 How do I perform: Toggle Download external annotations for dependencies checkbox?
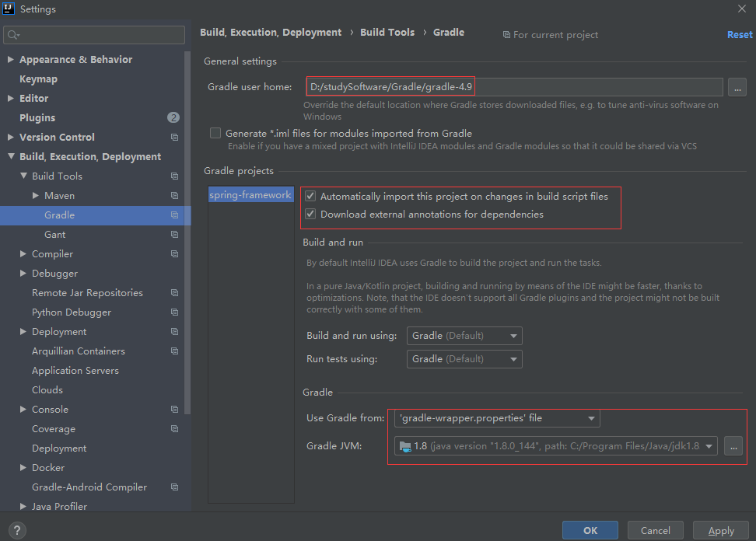click(310, 214)
